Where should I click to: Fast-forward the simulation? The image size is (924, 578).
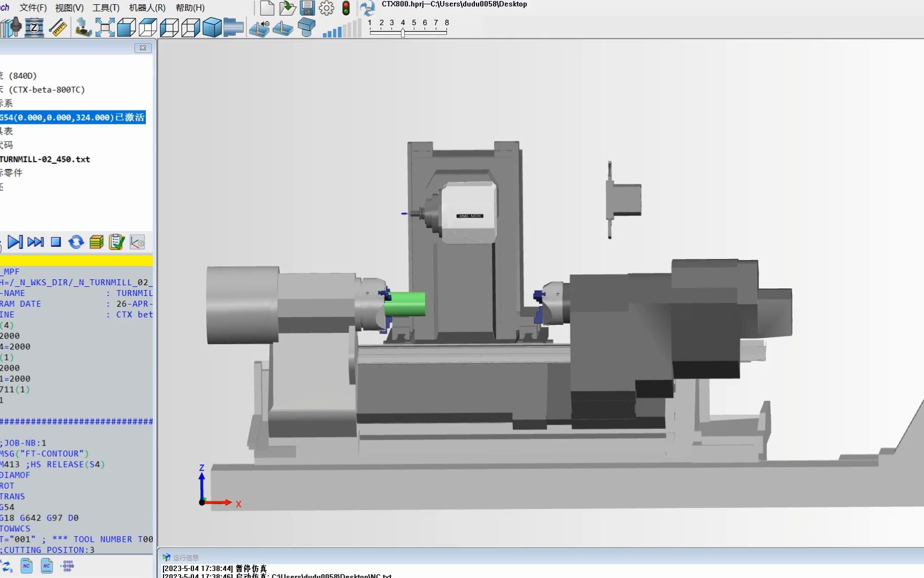pos(35,242)
